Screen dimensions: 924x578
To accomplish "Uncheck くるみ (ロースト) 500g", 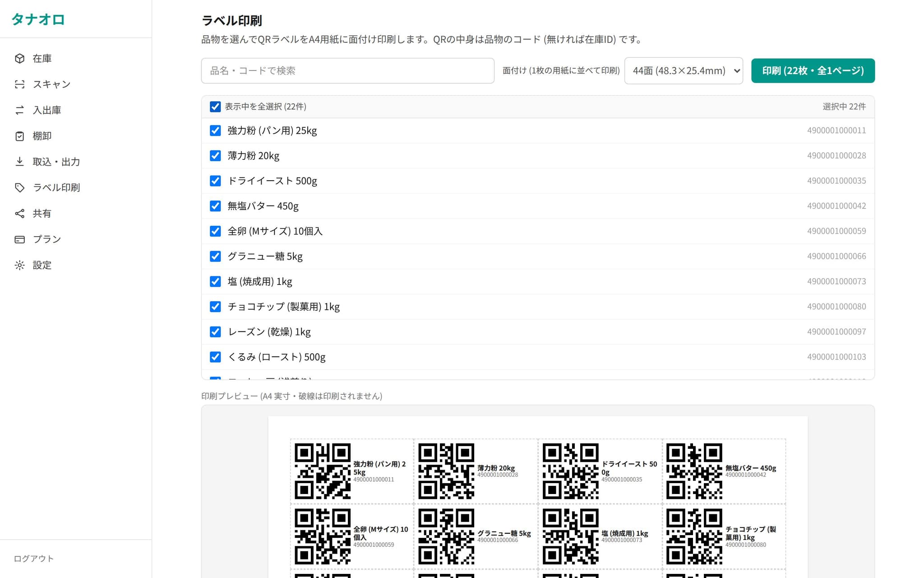I will pyautogui.click(x=215, y=357).
